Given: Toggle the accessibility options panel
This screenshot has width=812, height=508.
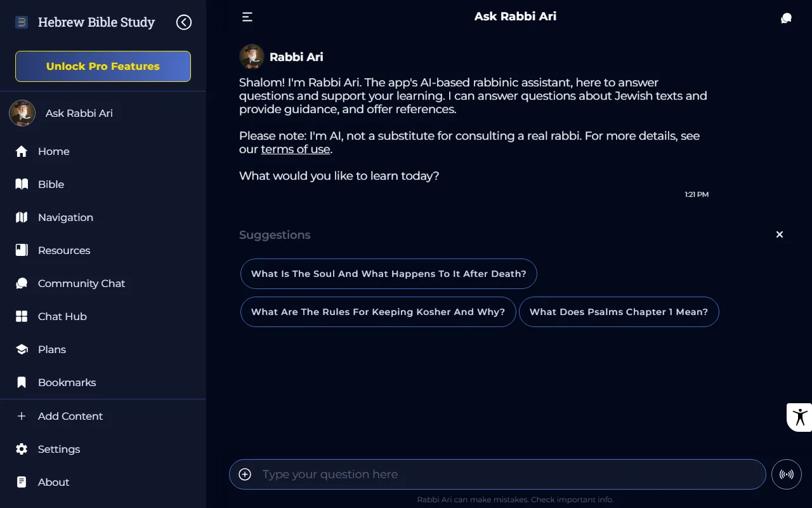Looking at the screenshot, I should 799,417.
